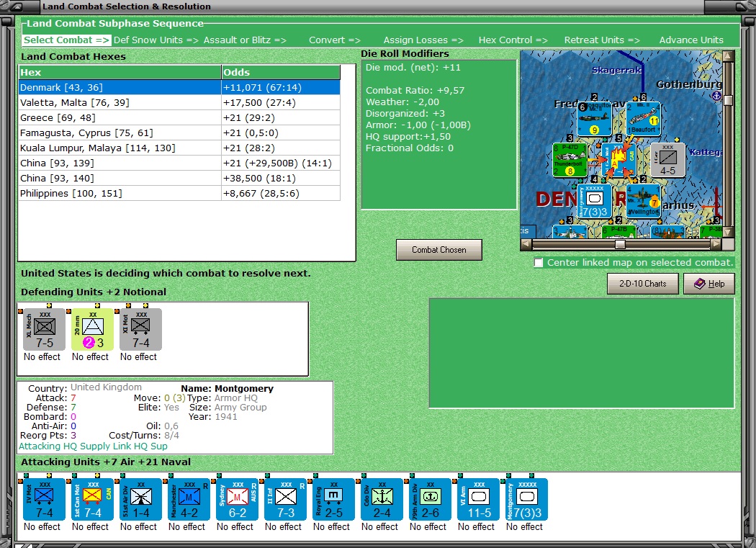This screenshot has height=548, width=756.
Task: Select the XL Mech 7-5 defending unit
Action: coord(45,330)
